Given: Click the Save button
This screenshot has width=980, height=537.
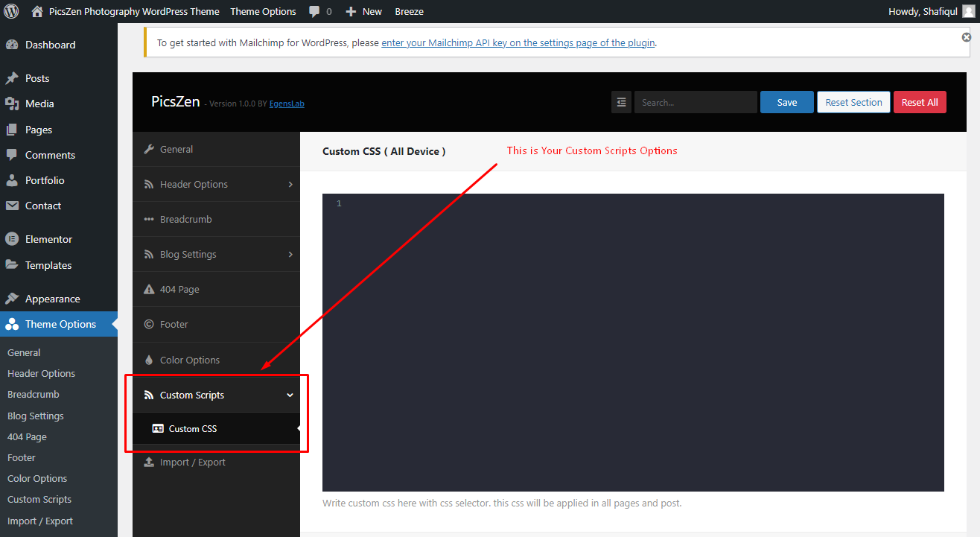Looking at the screenshot, I should pyautogui.click(x=787, y=102).
